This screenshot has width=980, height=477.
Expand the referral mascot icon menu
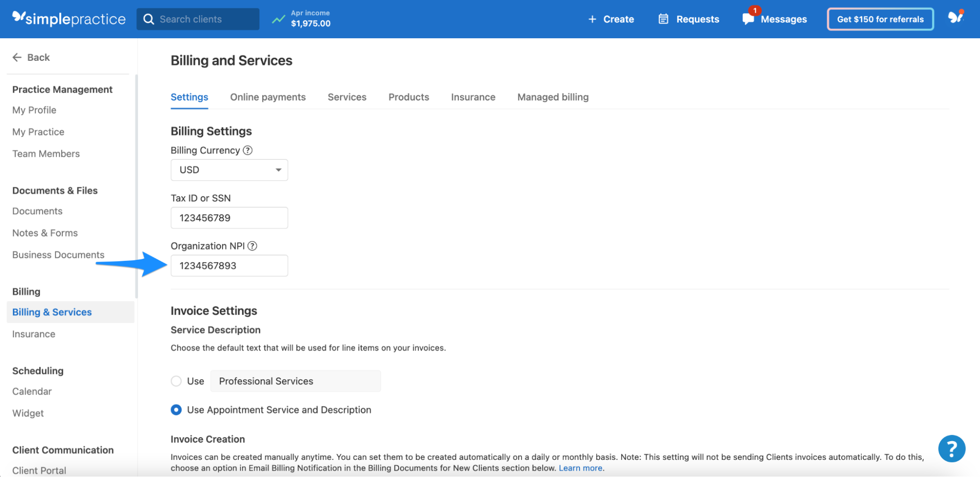(x=956, y=19)
